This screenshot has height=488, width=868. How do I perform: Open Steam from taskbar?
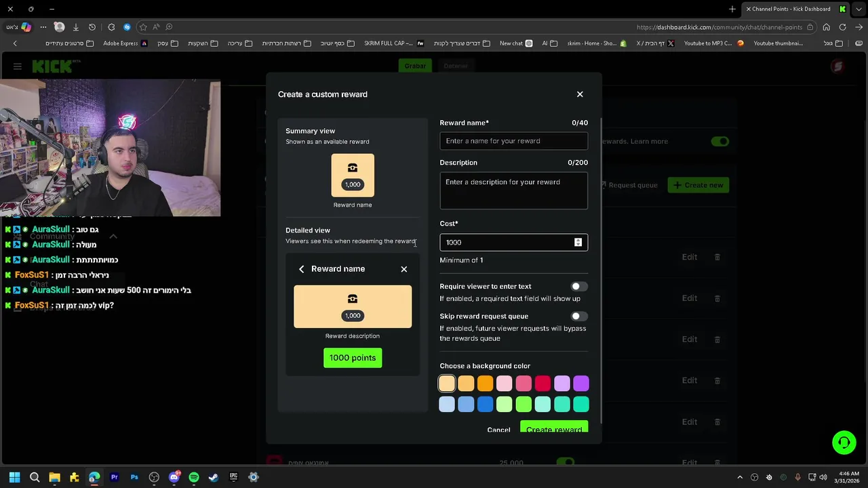click(214, 477)
